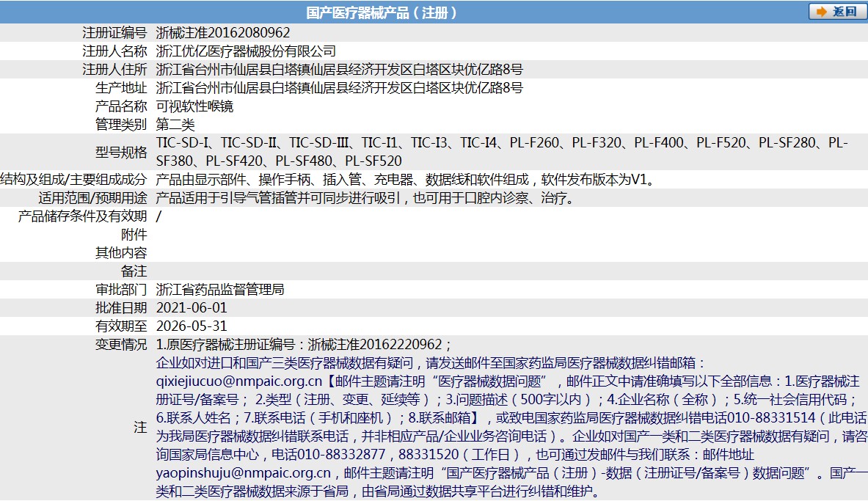Click the 备注 label
This screenshot has height=501, width=868.
point(134,271)
